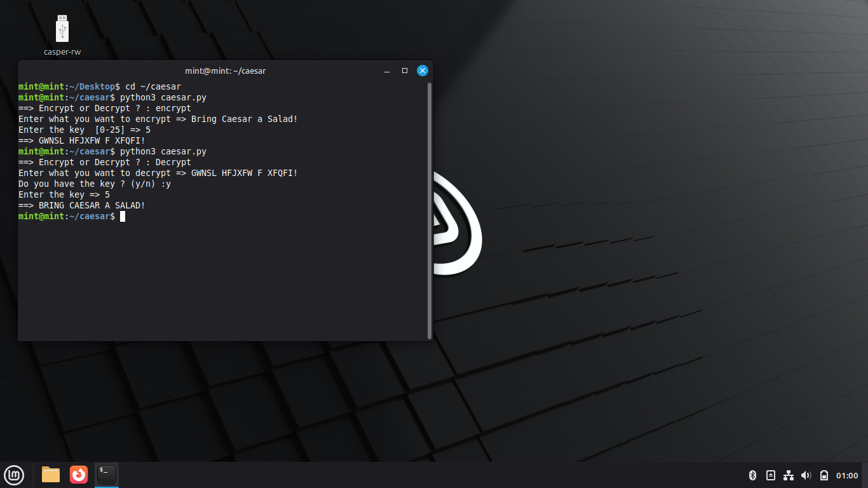Click the terminal title bar text
Image resolution: width=868 pixels, height=488 pixels.
pyautogui.click(x=225, y=71)
